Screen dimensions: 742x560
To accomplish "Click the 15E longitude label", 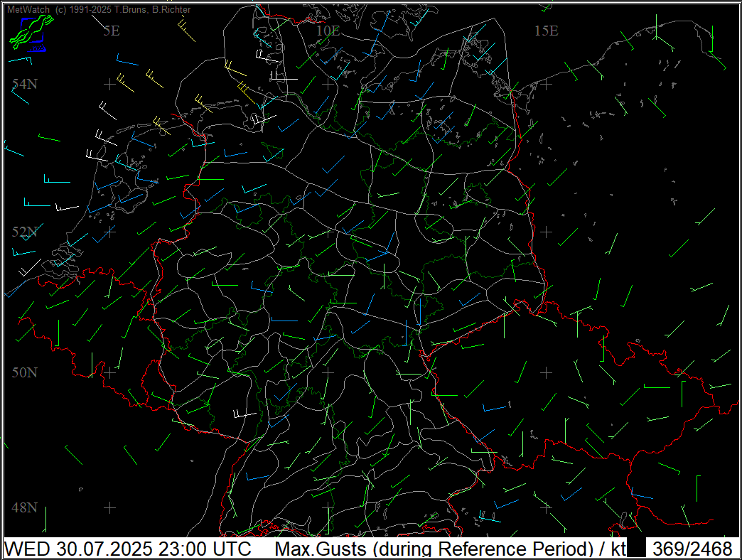I will 546,31.
